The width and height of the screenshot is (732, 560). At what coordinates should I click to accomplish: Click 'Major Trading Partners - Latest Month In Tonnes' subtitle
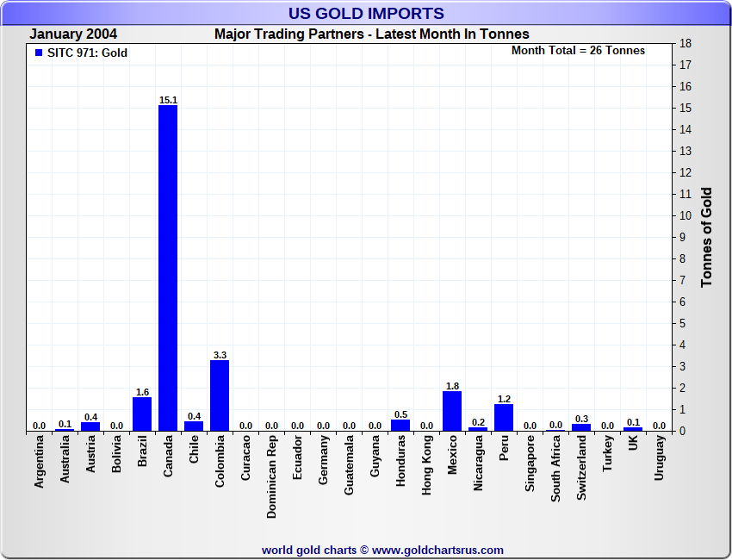pyautogui.click(x=372, y=34)
